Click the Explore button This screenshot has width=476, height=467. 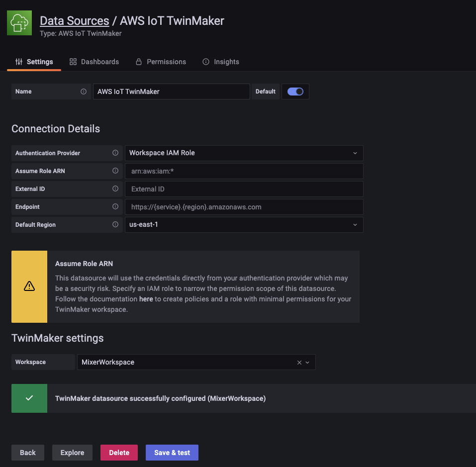tap(72, 453)
